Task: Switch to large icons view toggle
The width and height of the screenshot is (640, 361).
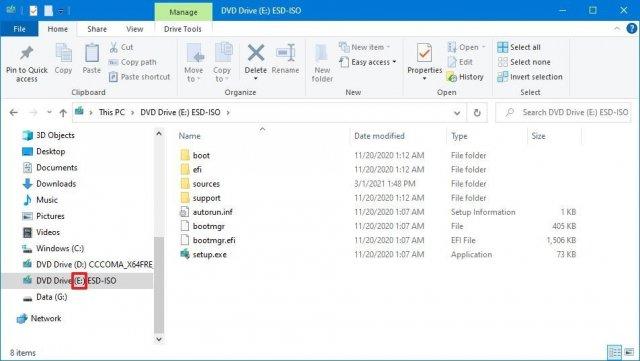Action: coord(630,352)
